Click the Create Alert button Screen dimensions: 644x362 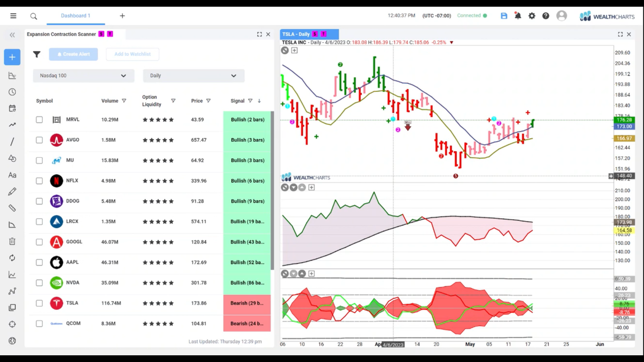[x=73, y=54]
